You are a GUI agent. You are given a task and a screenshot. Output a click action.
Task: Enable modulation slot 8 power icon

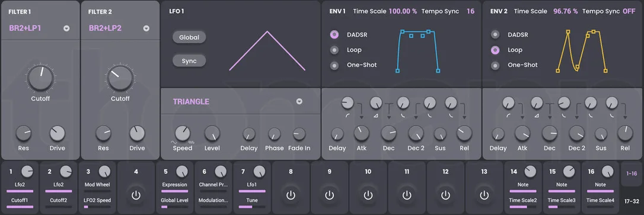pos(291,195)
